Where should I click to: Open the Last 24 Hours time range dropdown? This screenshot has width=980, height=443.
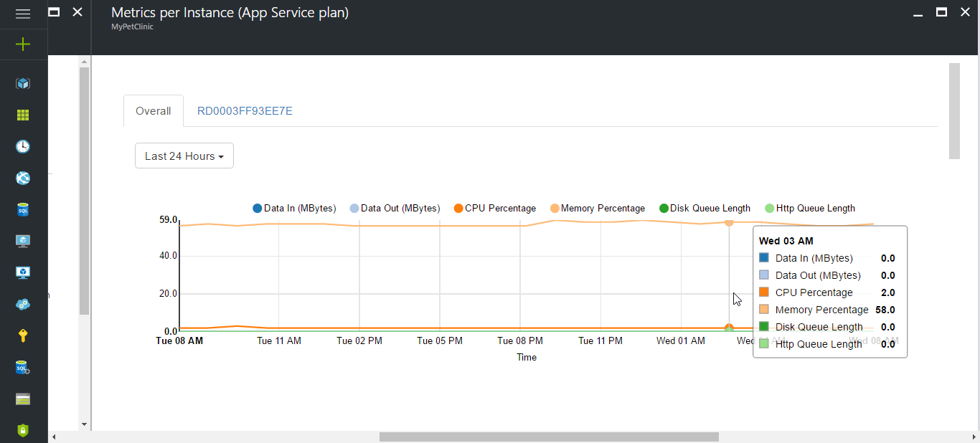tap(184, 156)
